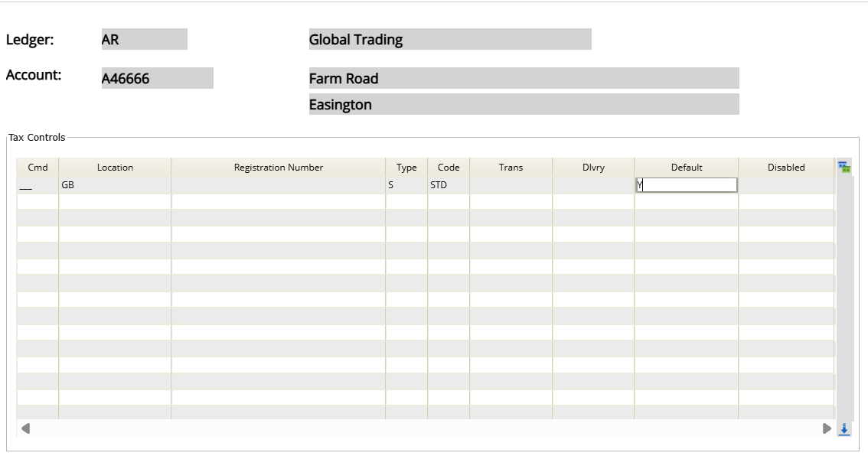This screenshot has height=456, width=868.
Task: Click the Ledger field showing AR
Action: click(x=144, y=40)
